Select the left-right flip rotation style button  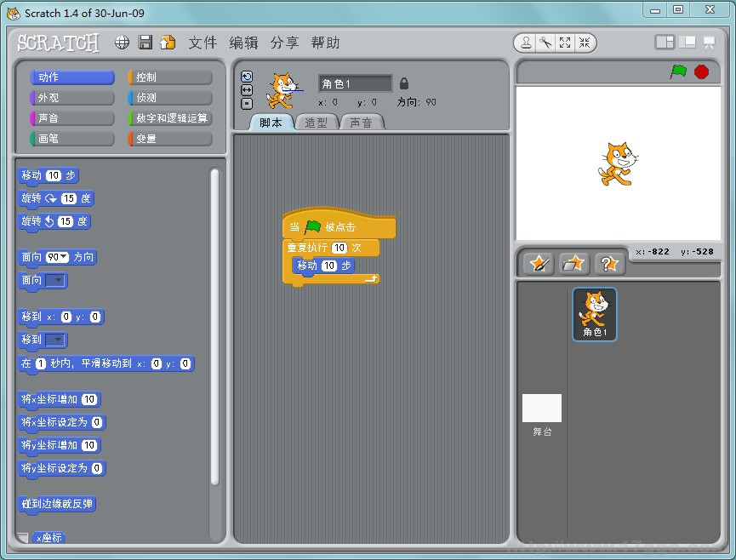tap(247, 89)
